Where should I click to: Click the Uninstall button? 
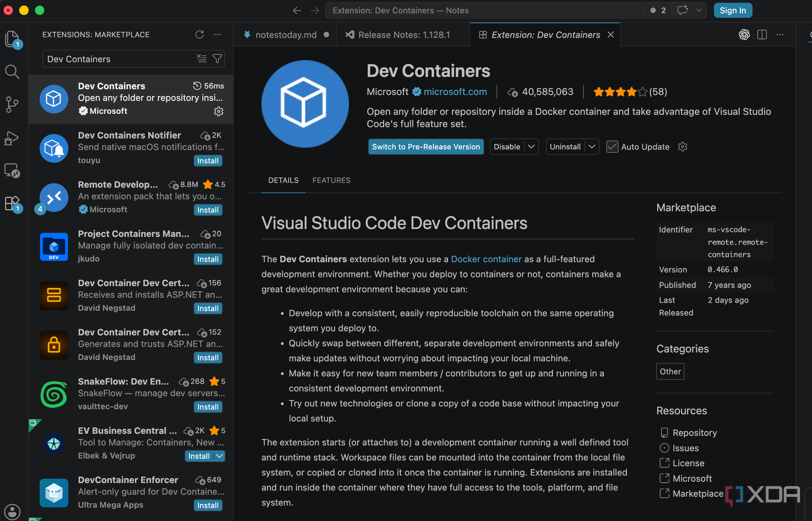pyautogui.click(x=565, y=147)
